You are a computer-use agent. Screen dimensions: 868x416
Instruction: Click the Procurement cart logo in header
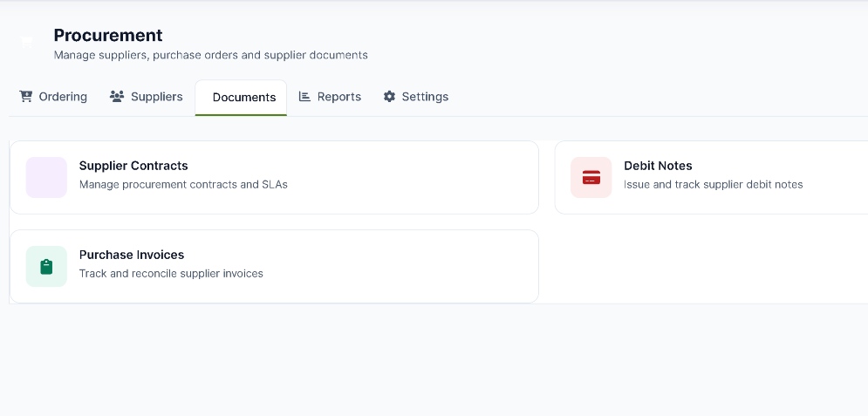pyautogui.click(x=26, y=42)
